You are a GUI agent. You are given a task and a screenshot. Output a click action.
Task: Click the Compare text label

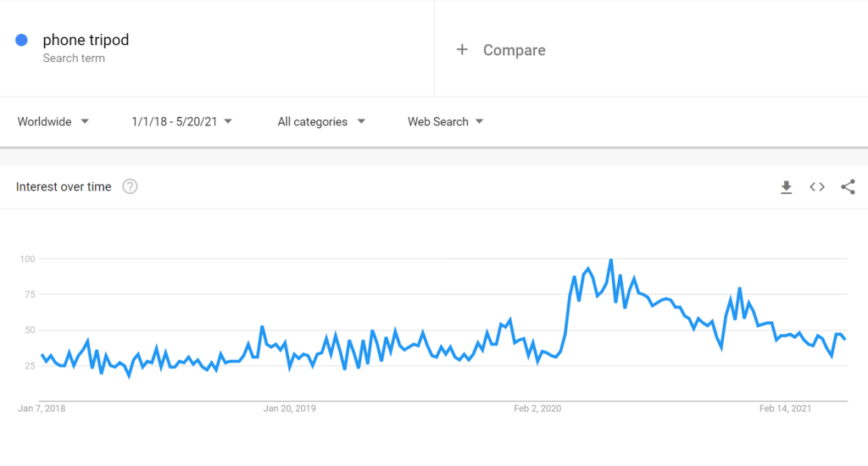(x=514, y=50)
